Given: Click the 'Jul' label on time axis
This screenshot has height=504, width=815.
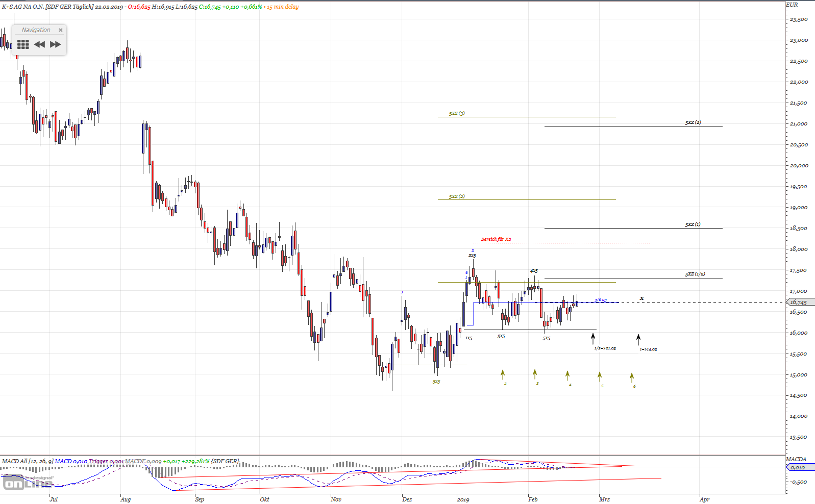Looking at the screenshot, I should tap(54, 499).
